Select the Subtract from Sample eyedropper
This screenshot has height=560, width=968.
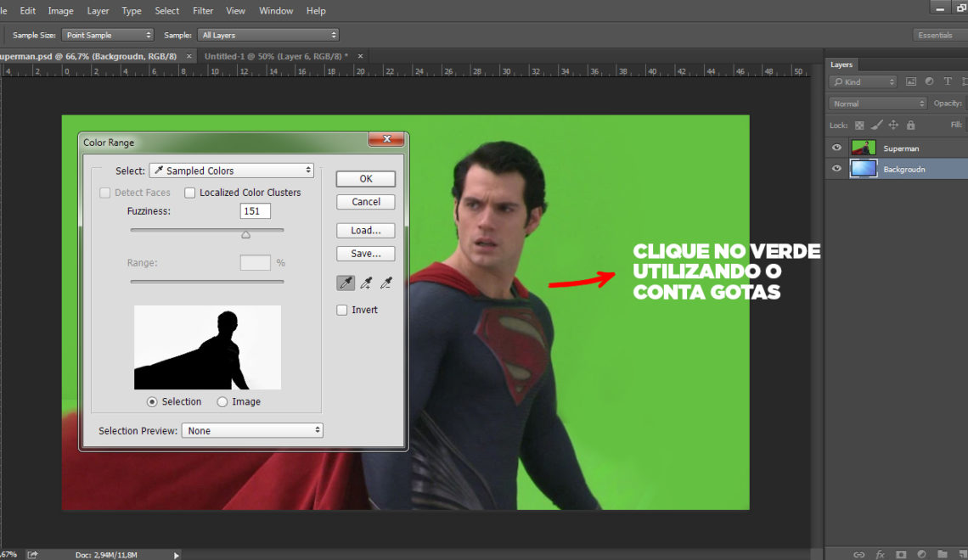point(386,283)
